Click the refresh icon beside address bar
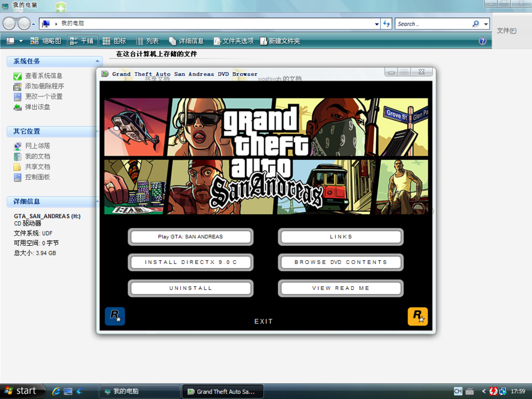 pos(386,24)
